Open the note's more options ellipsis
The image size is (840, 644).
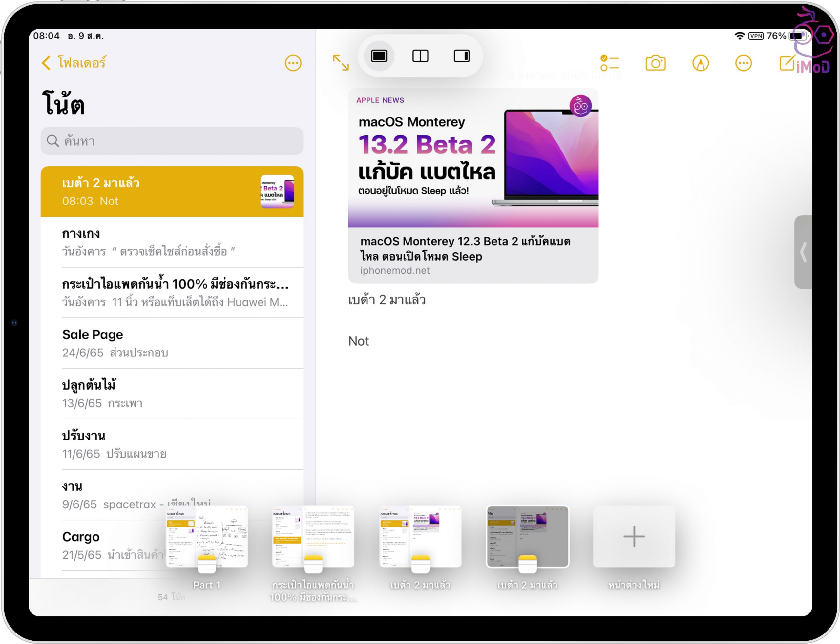click(743, 63)
